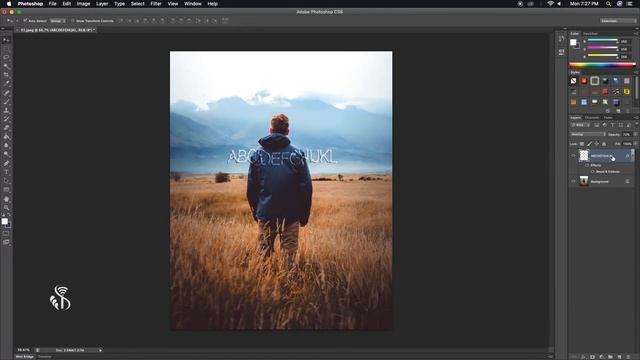This screenshot has width=640, height=360.
Task: Select the Quick Selection tool
Action: click(6, 66)
